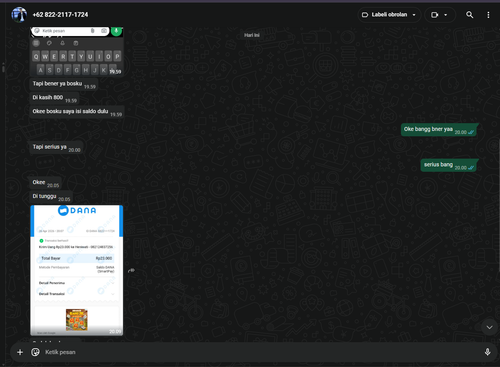Expand the Labeli obrolan dropdown arrow
This screenshot has height=367, width=500.
pyautogui.click(x=414, y=15)
